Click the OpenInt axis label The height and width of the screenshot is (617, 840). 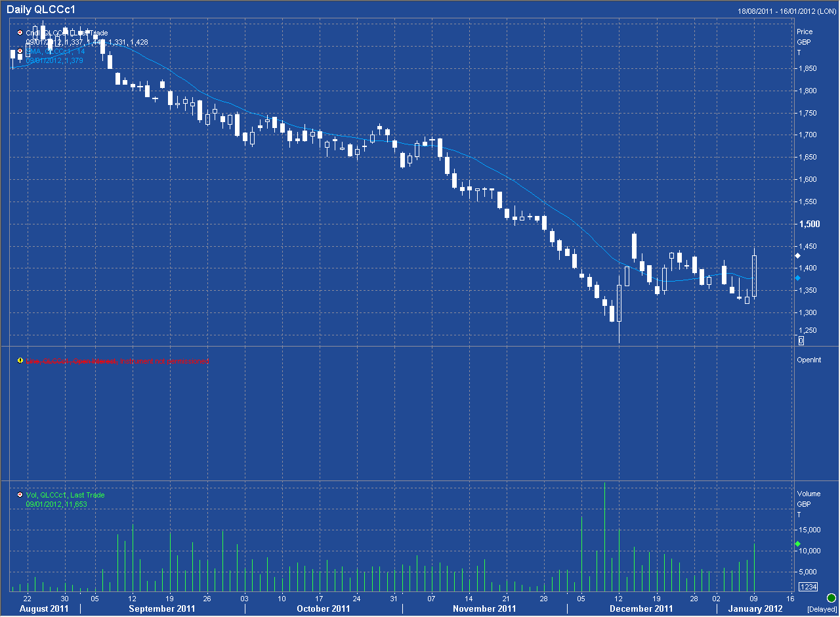click(808, 360)
